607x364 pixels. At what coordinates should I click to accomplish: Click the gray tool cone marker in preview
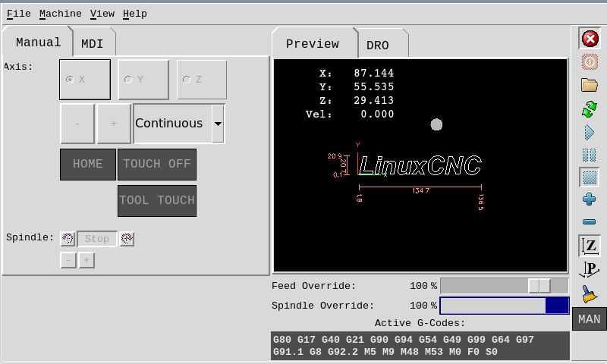(x=436, y=124)
